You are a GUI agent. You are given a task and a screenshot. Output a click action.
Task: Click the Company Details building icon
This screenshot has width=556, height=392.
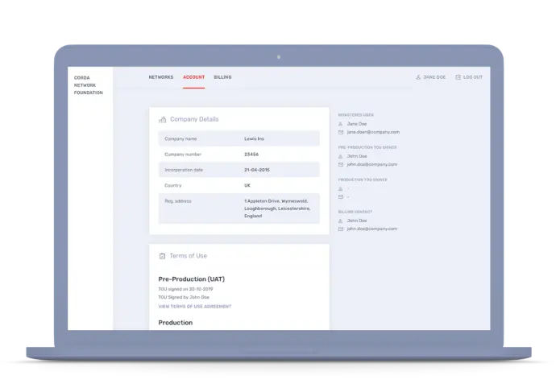tap(163, 120)
